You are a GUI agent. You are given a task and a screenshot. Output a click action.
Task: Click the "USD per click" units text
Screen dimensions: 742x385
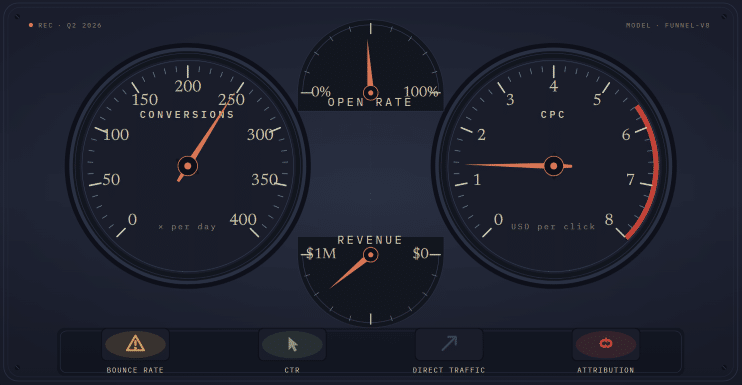click(x=553, y=227)
